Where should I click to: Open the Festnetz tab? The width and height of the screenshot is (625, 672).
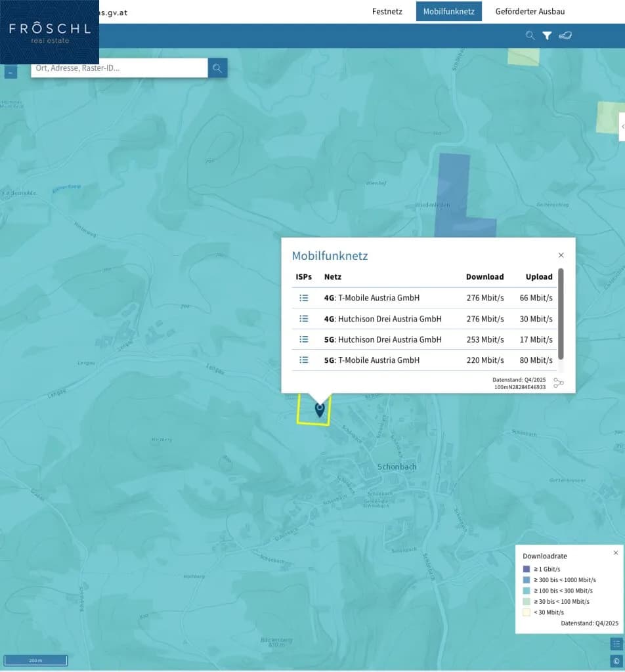click(x=387, y=12)
